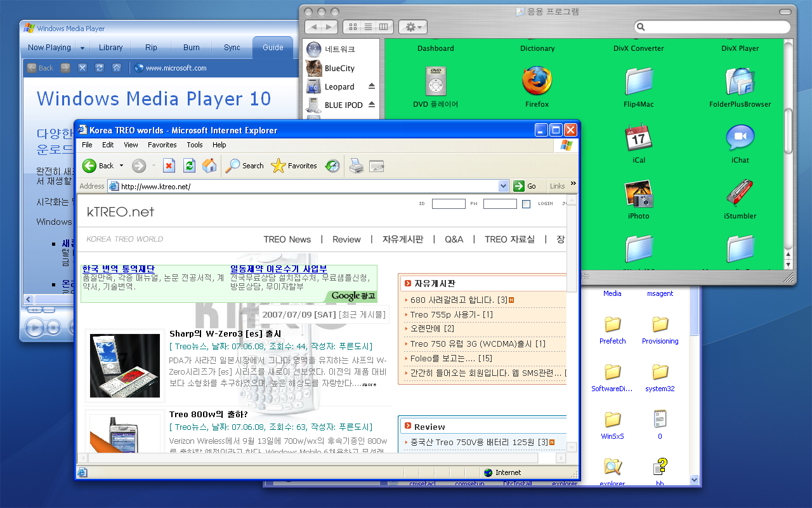This screenshot has height=508, width=812.
Task: Open the Prefetch folder in Explorer window
Action: coord(612,330)
